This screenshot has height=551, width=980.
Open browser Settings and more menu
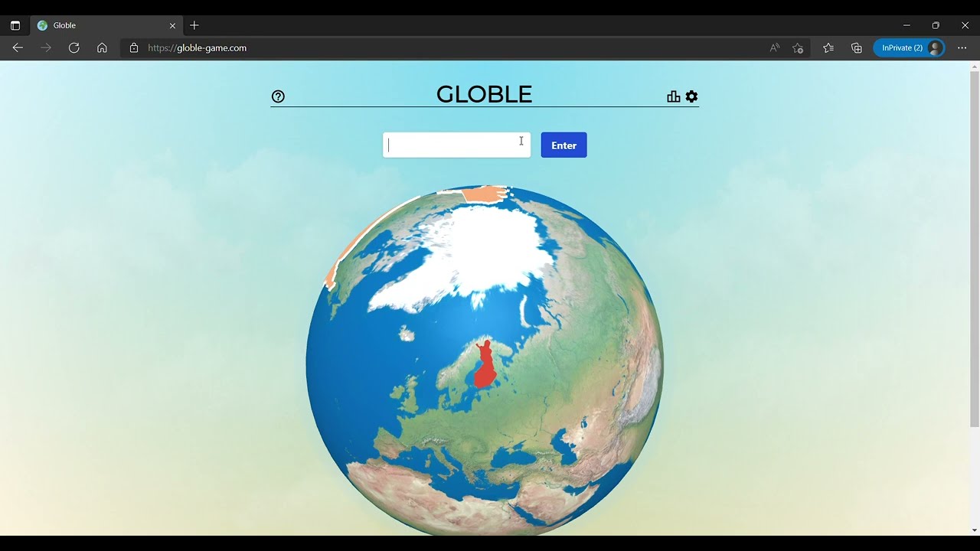point(962,47)
